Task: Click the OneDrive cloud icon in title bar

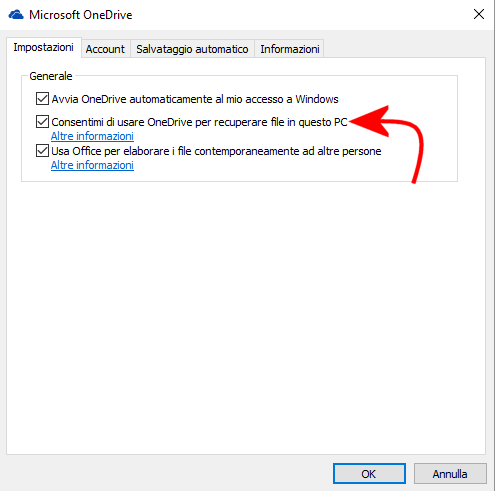Action: pyautogui.click(x=16, y=15)
